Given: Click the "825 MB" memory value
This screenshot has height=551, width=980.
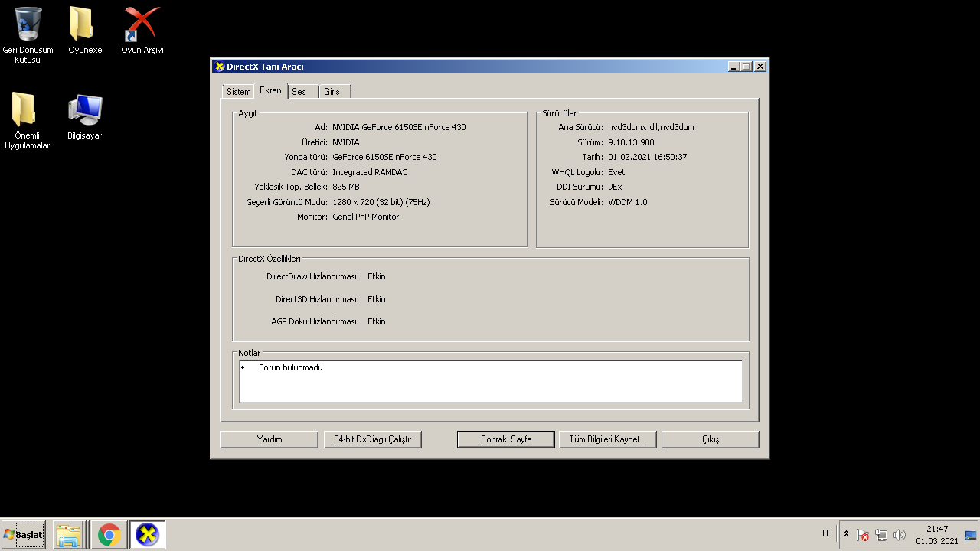Looking at the screenshot, I should [346, 187].
